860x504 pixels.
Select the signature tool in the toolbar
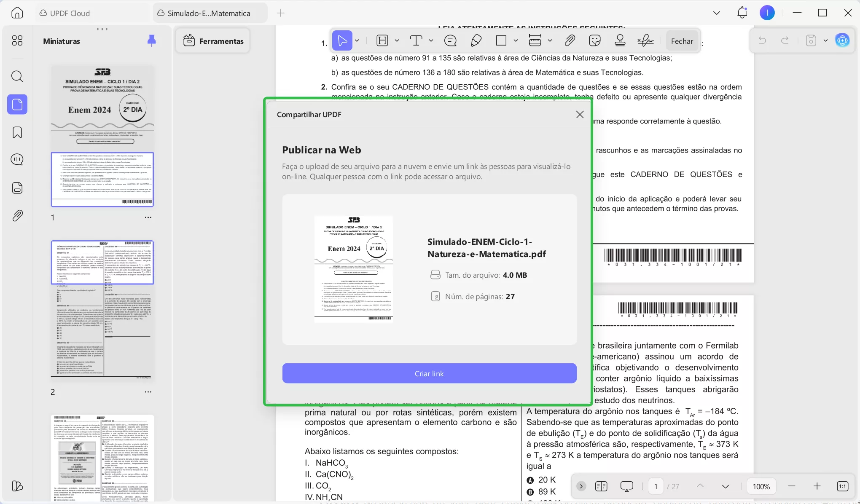tap(645, 40)
